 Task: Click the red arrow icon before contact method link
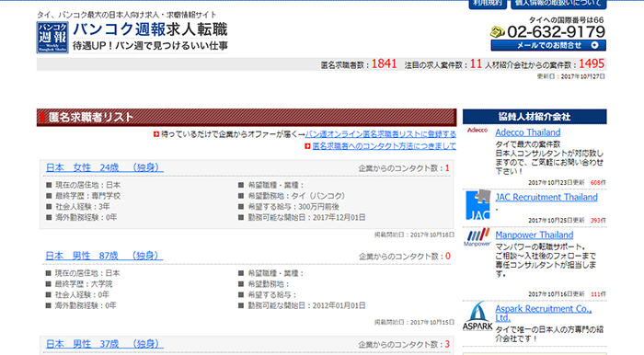pyautogui.click(x=307, y=146)
